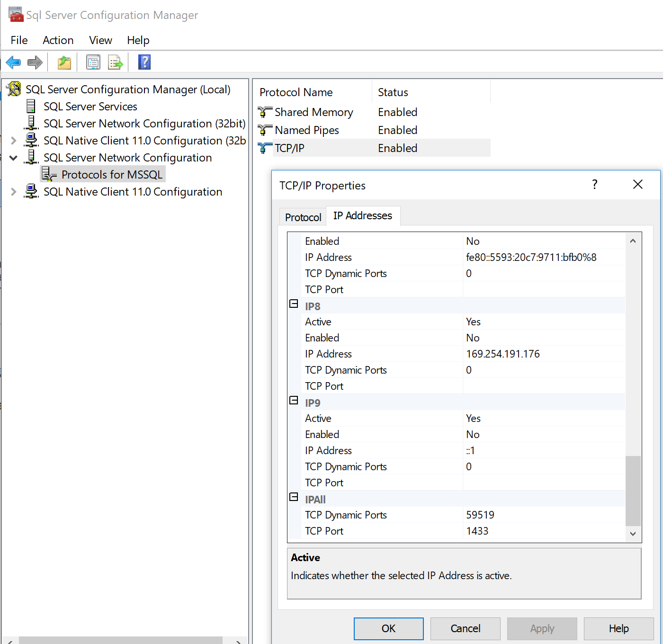Click the Export List toolbar icon
This screenshot has width=663, height=644.
coord(115,62)
